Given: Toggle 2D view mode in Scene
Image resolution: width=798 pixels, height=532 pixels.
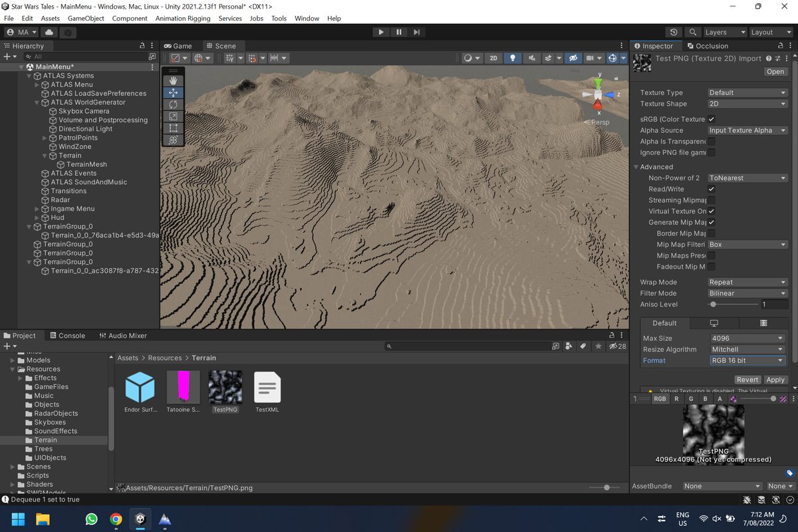Looking at the screenshot, I should (493, 59).
